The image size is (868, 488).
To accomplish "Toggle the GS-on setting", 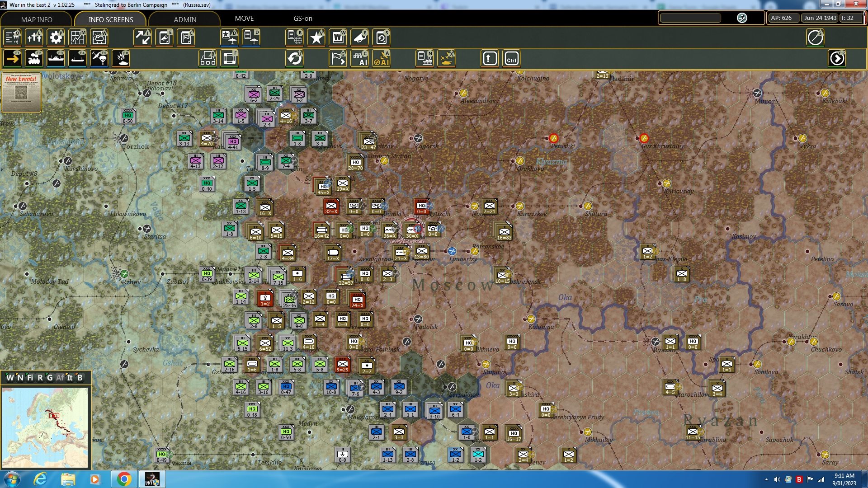I will pyautogui.click(x=302, y=19).
